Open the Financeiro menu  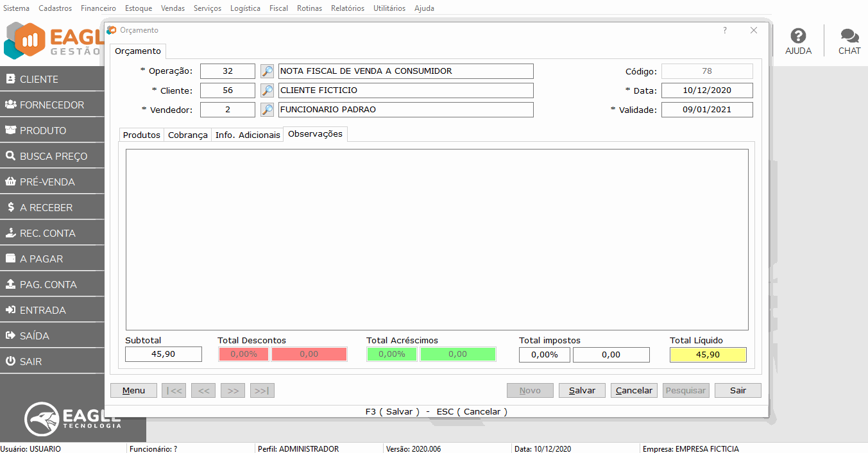pyautogui.click(x=98, y=8)
